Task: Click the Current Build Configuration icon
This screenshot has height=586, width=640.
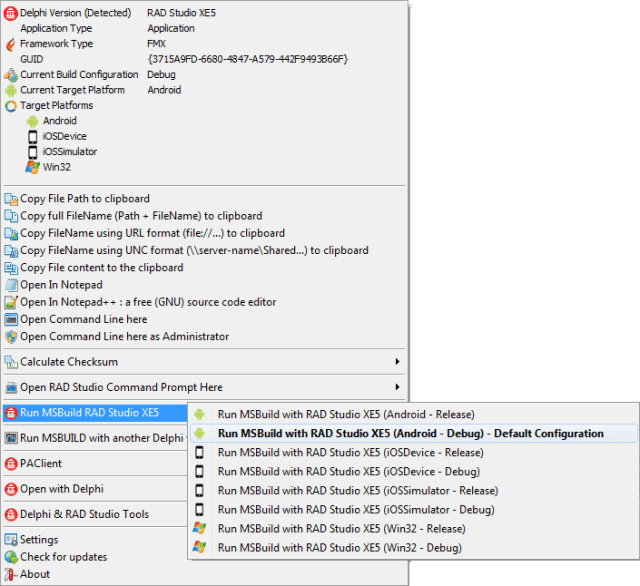Action: [11, 75]
